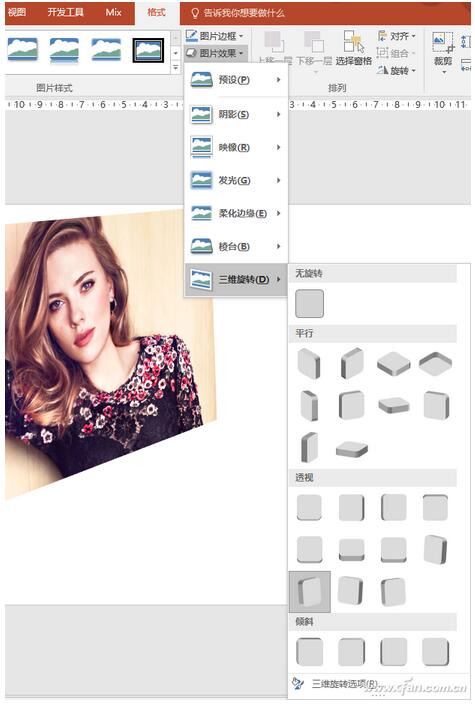Viewport: 475px width, 705px height.
Task: Apply the isometric top-up preset, third in 平行
Action: (x=394, y=363)
